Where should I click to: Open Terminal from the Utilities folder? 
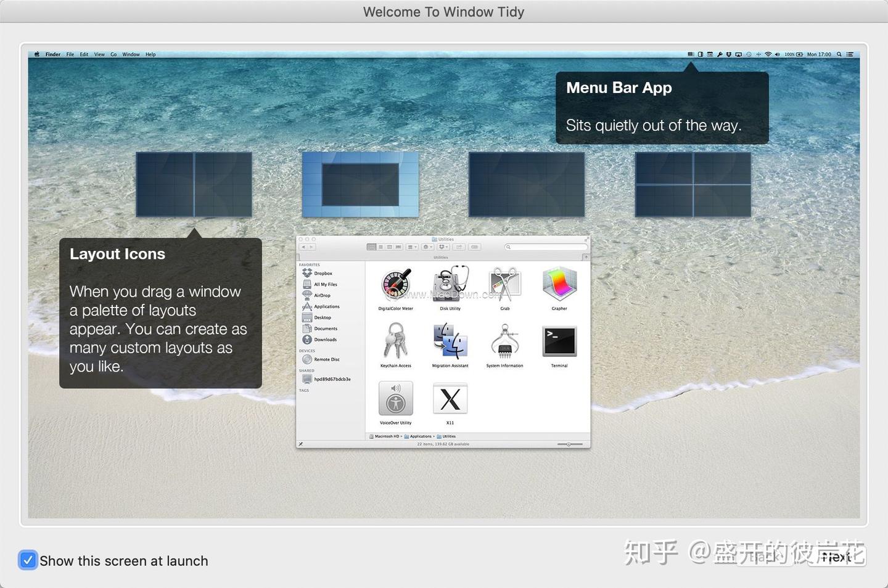(x=558, y=342)
